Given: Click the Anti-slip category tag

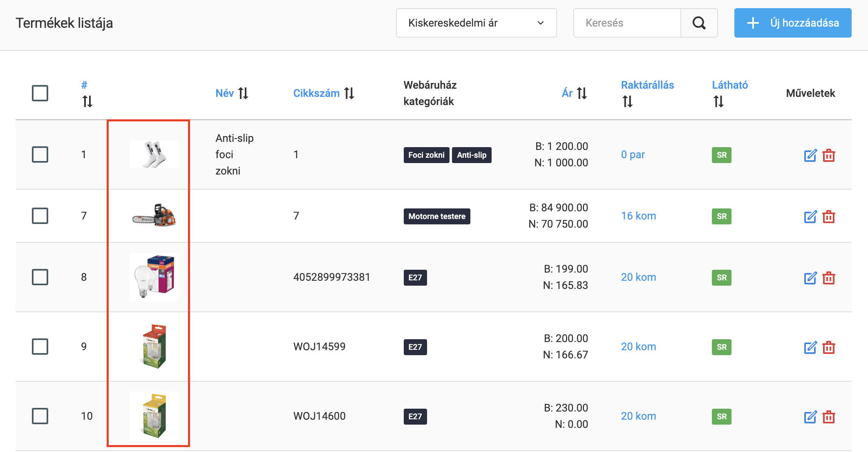Looking at the screenshot, I should click(x=472, y=155).
